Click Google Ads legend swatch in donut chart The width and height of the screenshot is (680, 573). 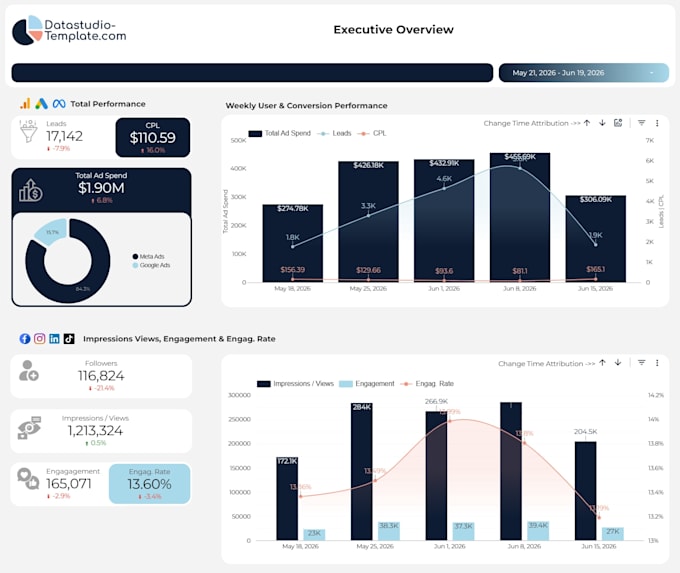pos(135,265)
